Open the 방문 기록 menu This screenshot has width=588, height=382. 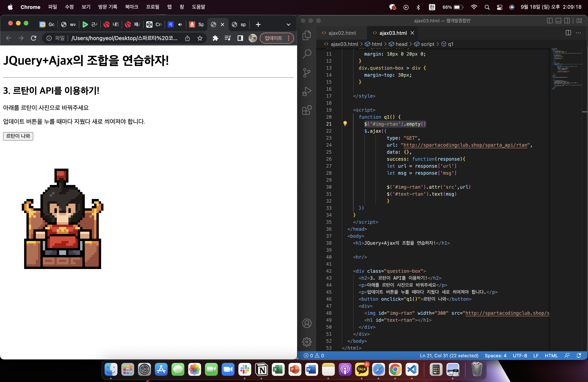108,7
